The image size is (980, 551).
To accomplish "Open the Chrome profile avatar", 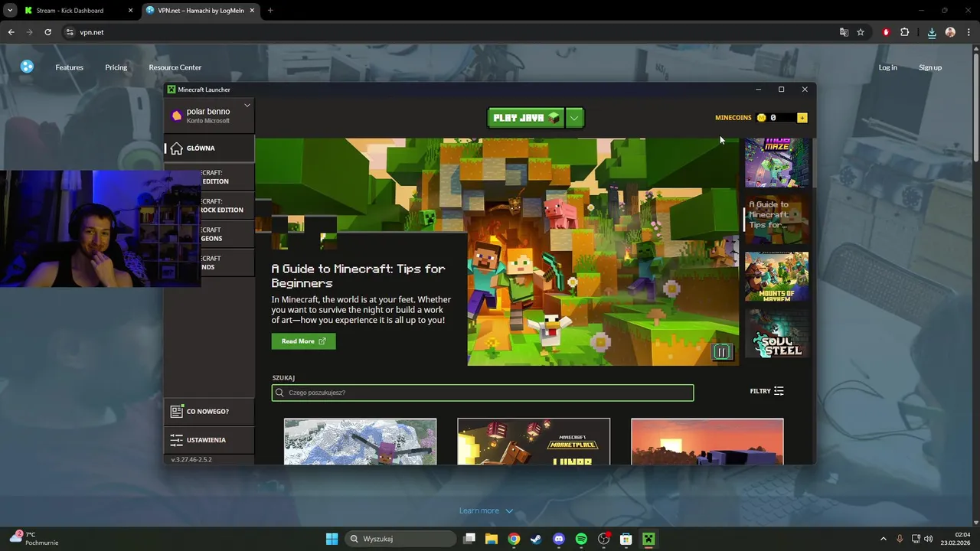I will tap(950, 32).
